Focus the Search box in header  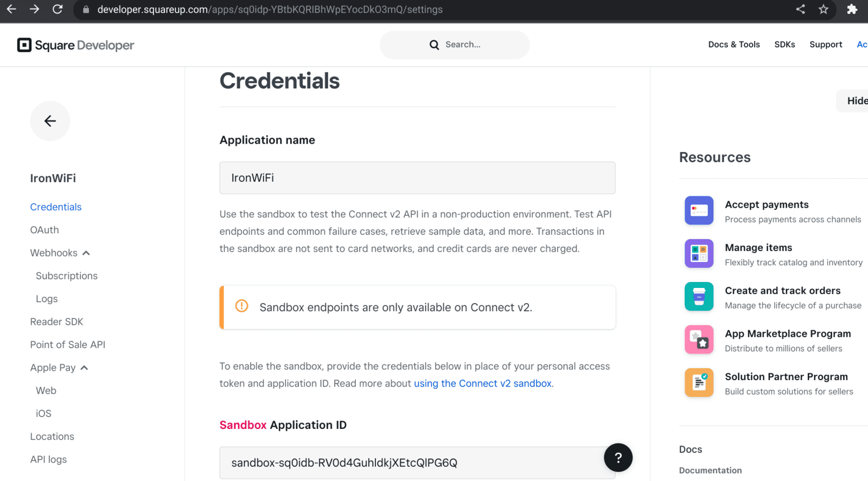click(x=455, y=44)
